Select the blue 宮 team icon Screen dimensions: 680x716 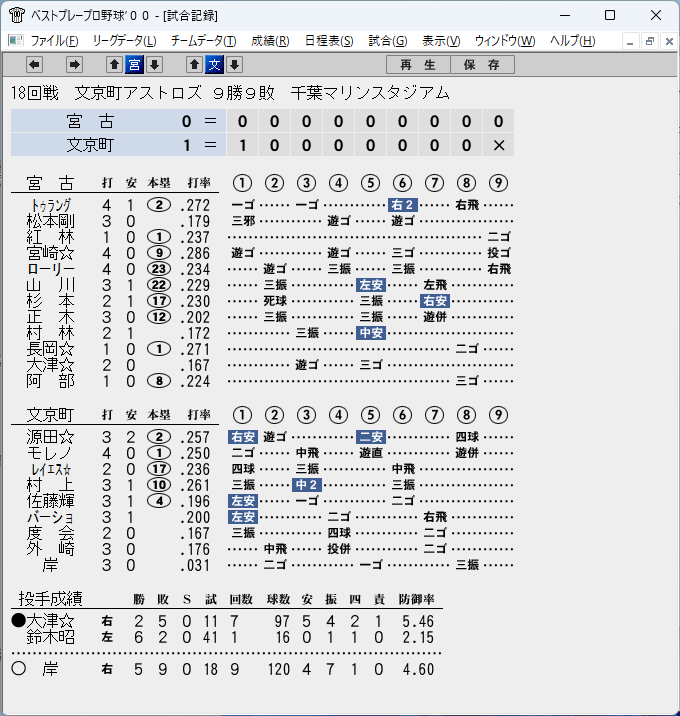[134, 65]
